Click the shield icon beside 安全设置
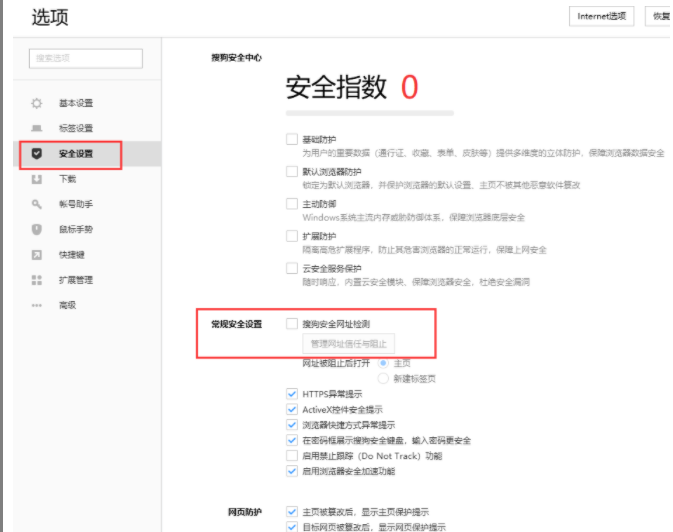Screen dimensions: 673x532 click(x=37, y=154)
